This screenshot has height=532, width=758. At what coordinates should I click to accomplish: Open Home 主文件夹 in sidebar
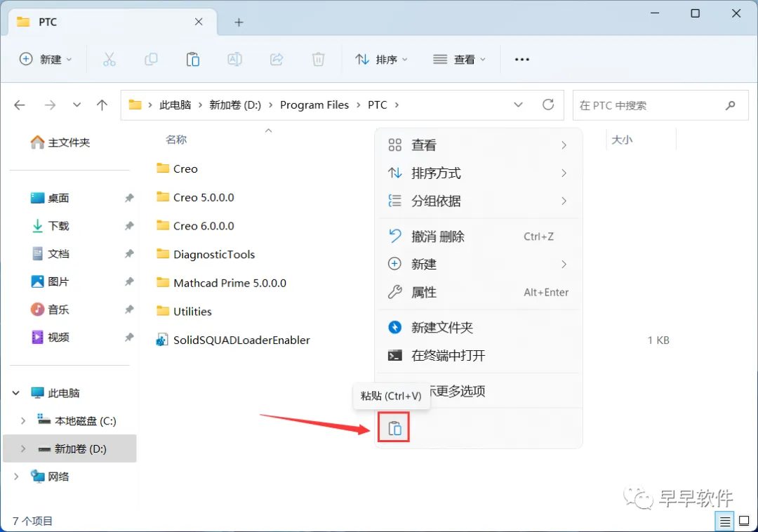click(x=60, y=142)
